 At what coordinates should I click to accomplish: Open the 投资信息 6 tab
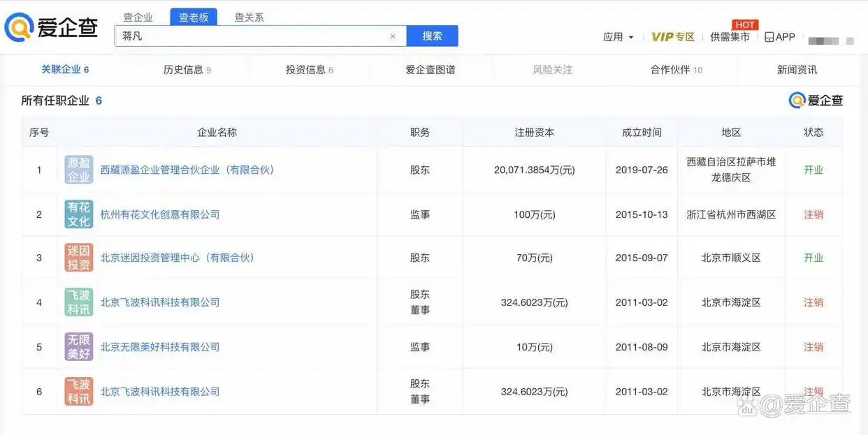[x=310, y=70]
